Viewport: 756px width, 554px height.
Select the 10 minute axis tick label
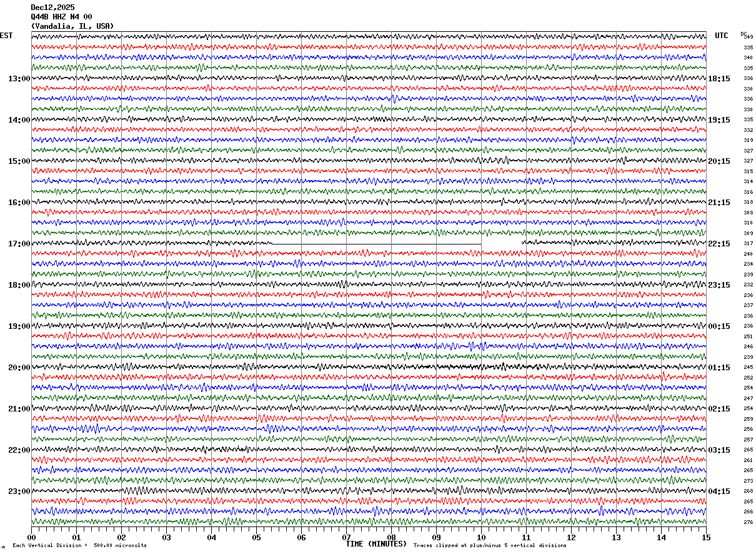[481, 537]
